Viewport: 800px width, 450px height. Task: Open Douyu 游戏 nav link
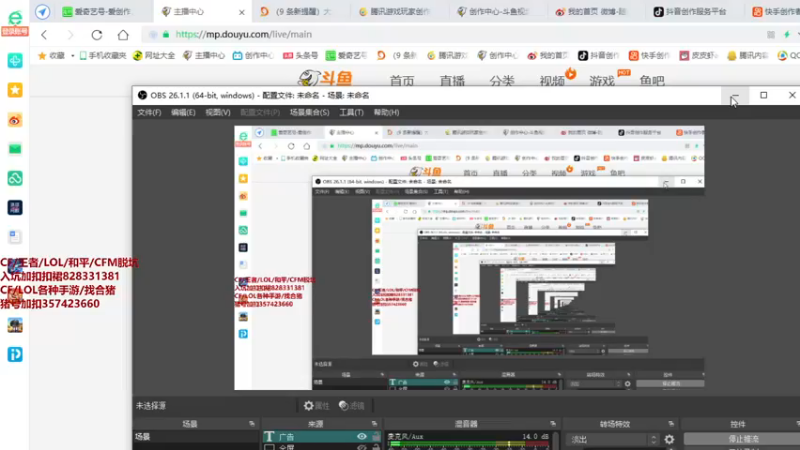point(602,81)
